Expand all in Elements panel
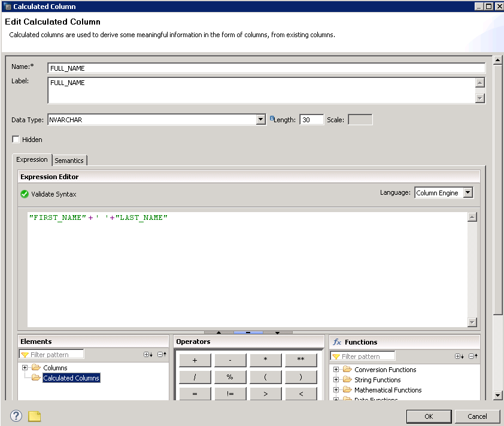The image size is (504, 426). [148, 354]
